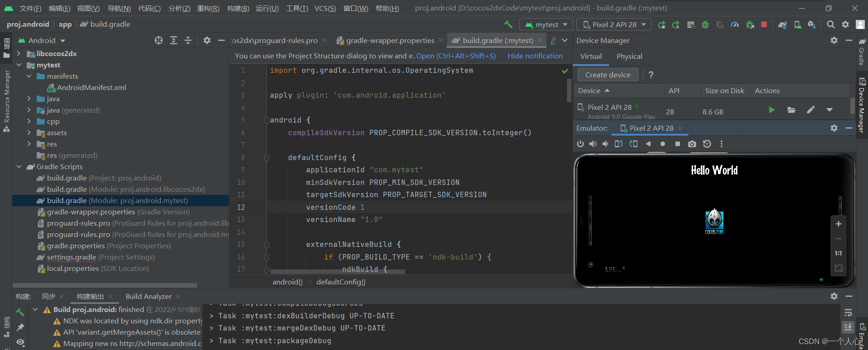Show hidden editor tabs dropdown arrow

pos(565,40)
